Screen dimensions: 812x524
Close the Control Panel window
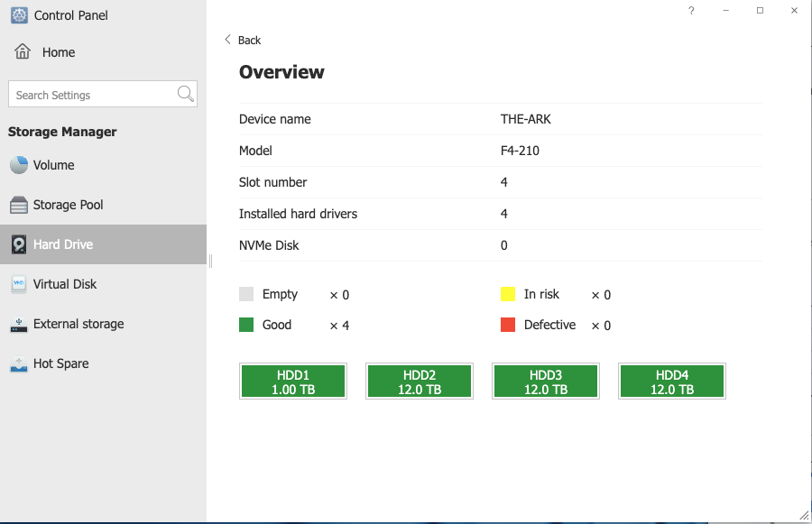coord(794,10)
